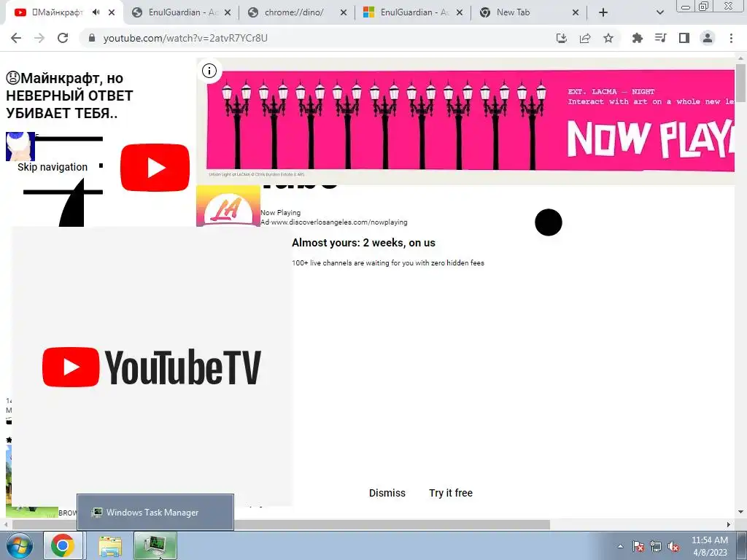Open www.discoverlosangeles.com/nowplaying ad link

click(x=338, y=222)
